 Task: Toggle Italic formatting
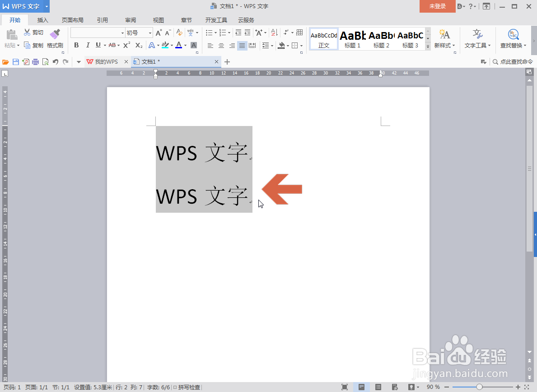[88, 45]
